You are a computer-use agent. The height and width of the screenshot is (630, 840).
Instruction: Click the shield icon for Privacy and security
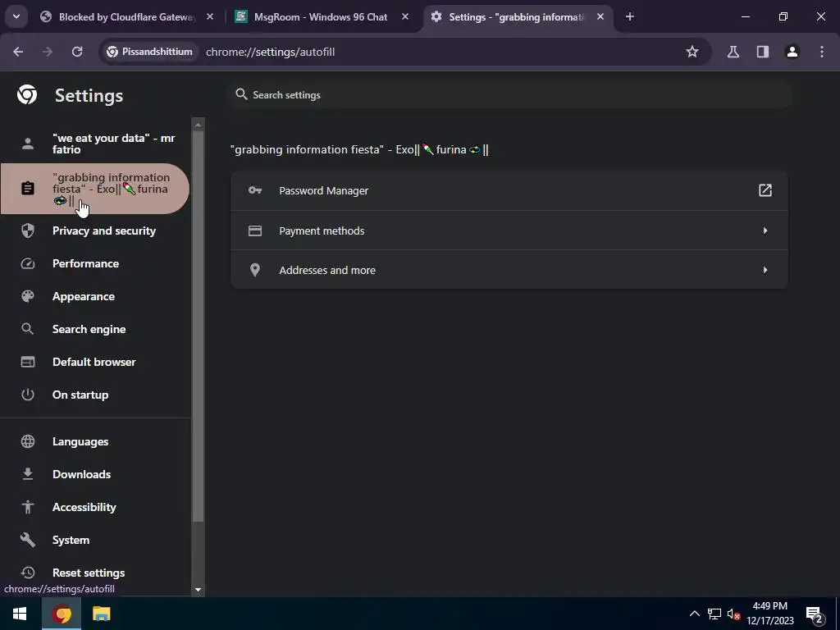pyautogui.click(x=28, y=231)
